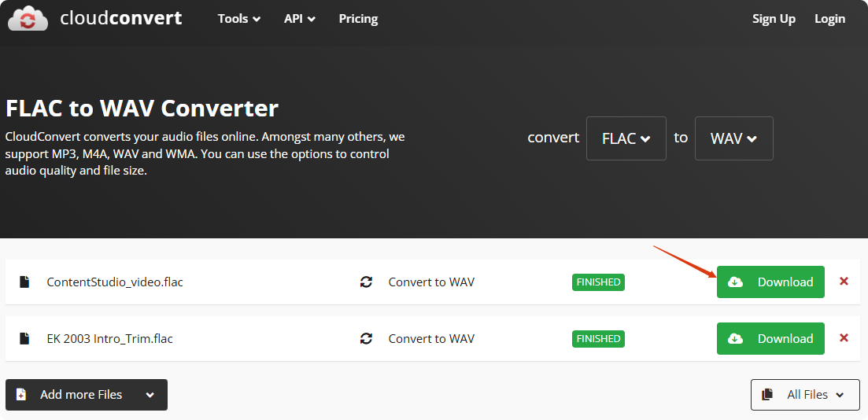Image resolution: width=868 pixels, height=420 pixels.
Task: Expand the WAV target format dropdown
Action: click(x=733, y=138)
